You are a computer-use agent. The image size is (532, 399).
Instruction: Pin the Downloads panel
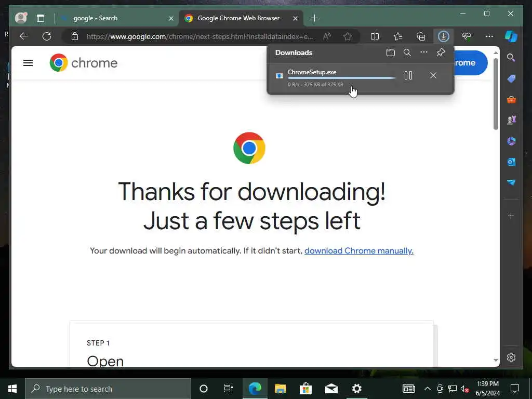[x=441, y=52]
